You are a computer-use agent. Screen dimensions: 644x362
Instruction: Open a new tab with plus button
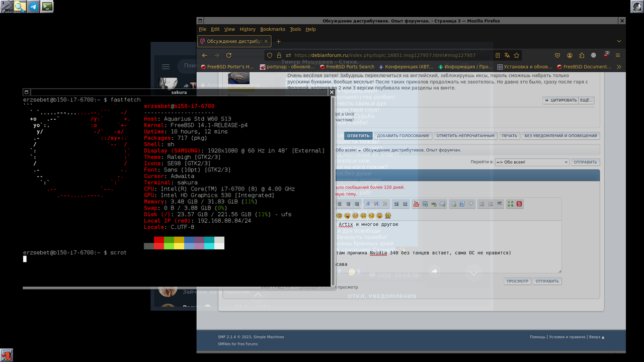278,41
